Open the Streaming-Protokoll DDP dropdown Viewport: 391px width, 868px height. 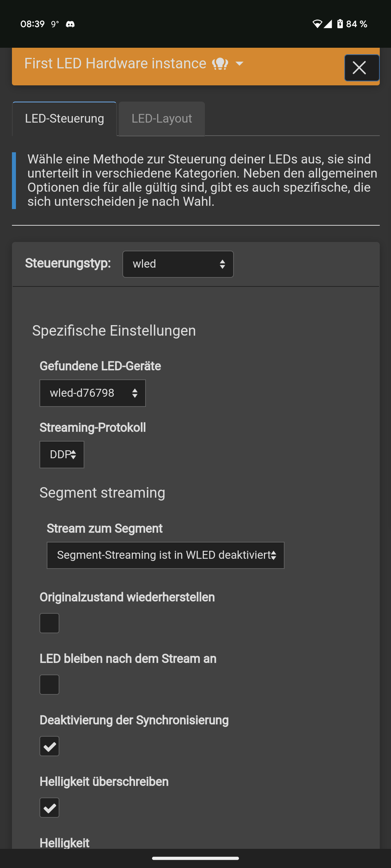click(62, 455)
